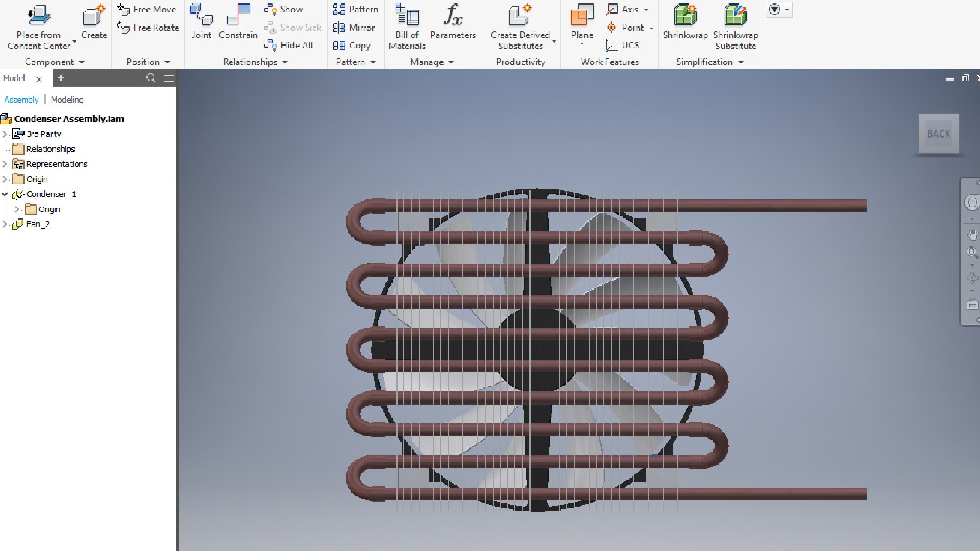Click the Shrinkwrap Substitute tool

coord(736,27)
